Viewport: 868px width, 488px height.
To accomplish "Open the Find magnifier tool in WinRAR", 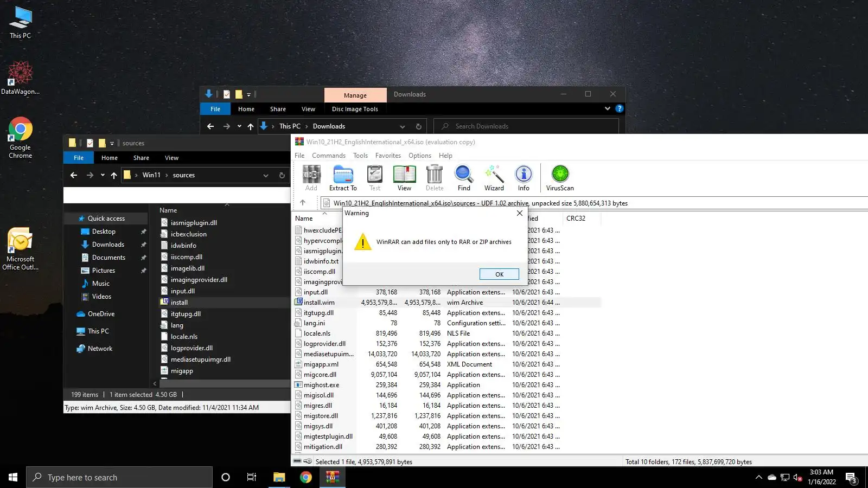I will point(464,178).
